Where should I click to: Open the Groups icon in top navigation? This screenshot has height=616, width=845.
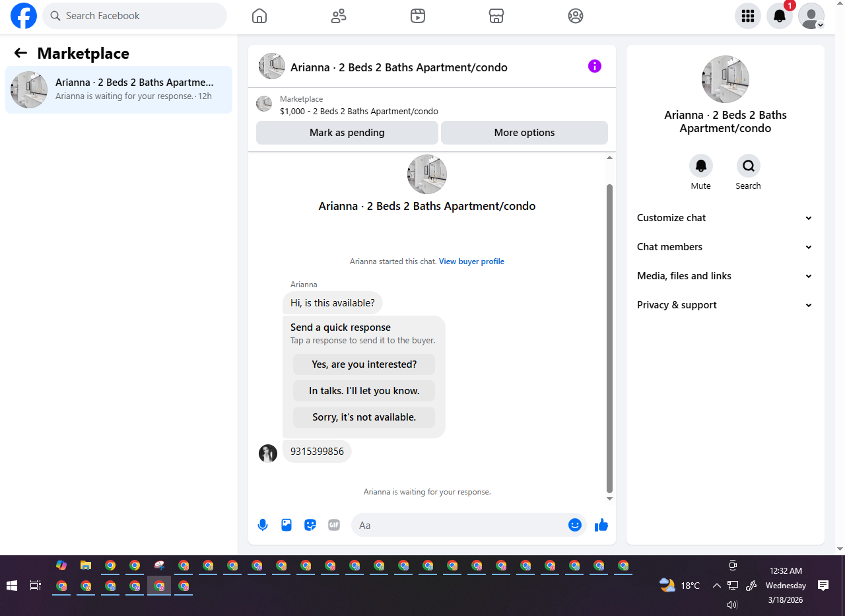[576, 16]
